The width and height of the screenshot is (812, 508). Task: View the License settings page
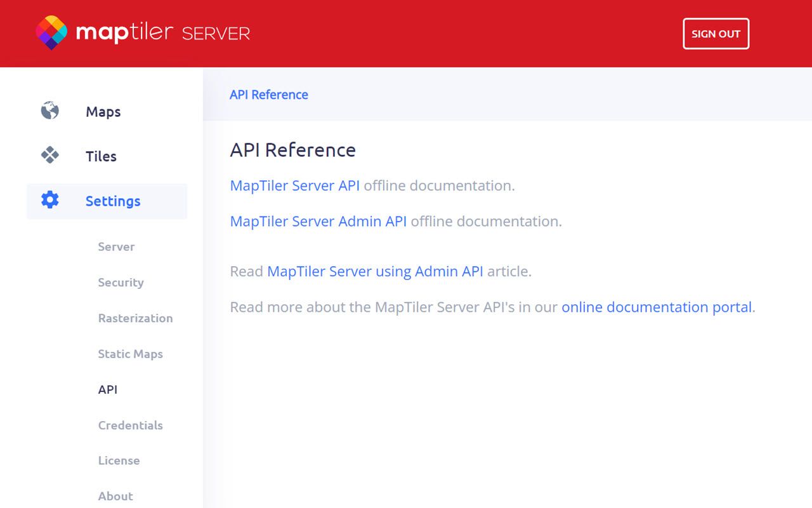point(119,460)
